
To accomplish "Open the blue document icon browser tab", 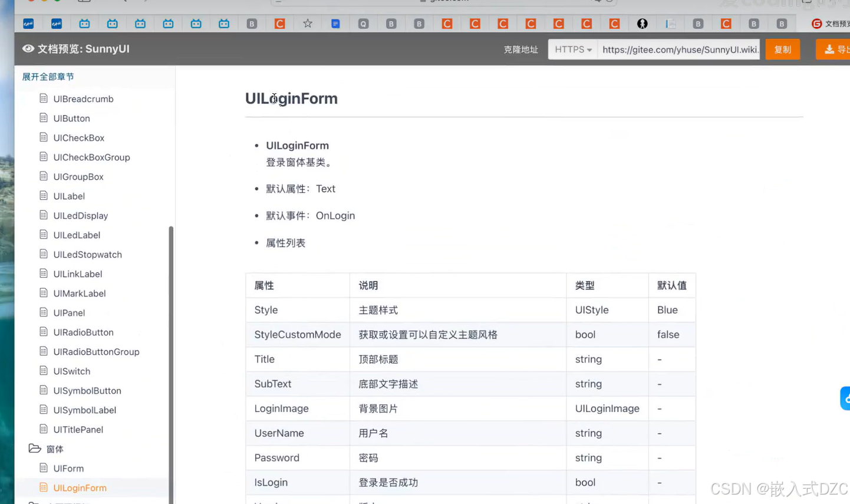I will click(335, 24).
